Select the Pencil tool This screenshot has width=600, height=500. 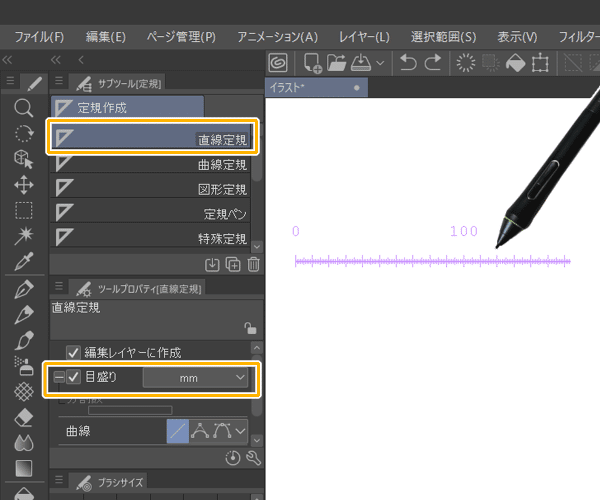tap(24, 315)
